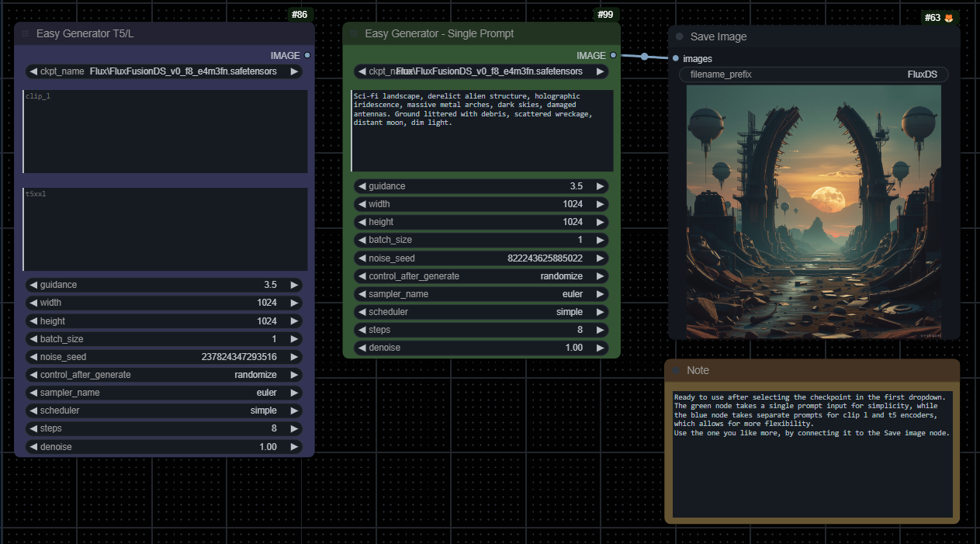The height and width of the screenshot is (544, 980).
Task: Open sampler_name dropdown in T5/L node
Action: click(164, 393)
